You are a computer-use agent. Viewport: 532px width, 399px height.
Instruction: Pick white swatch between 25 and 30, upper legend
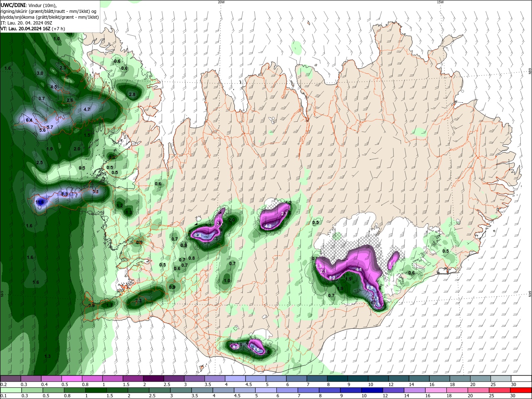coord(501,379)
